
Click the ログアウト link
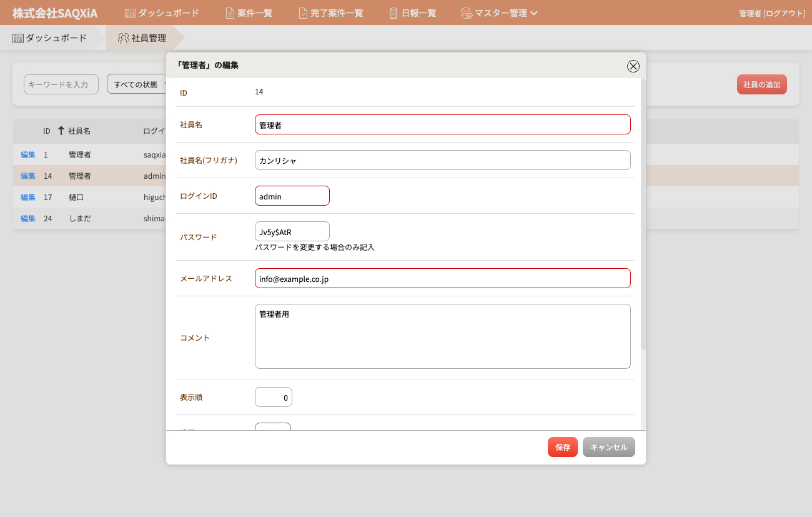click(x=785, y=13)
